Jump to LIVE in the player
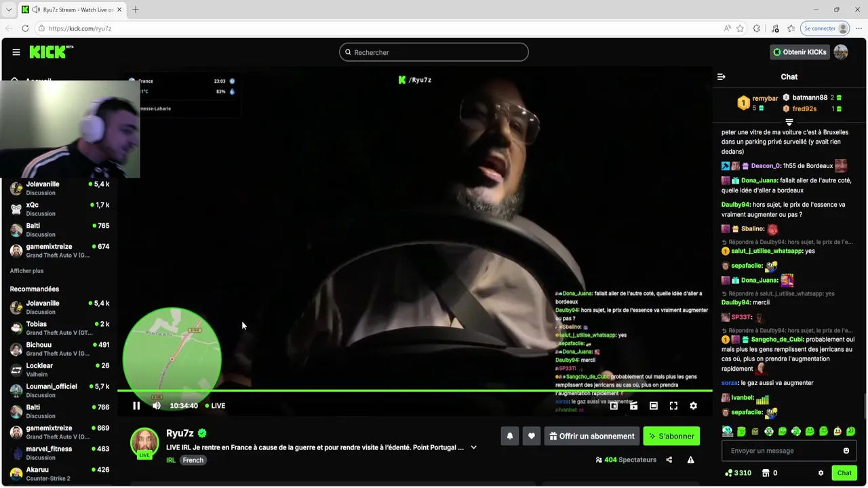This screenshot has width=868, height=488. pos(215,406)
